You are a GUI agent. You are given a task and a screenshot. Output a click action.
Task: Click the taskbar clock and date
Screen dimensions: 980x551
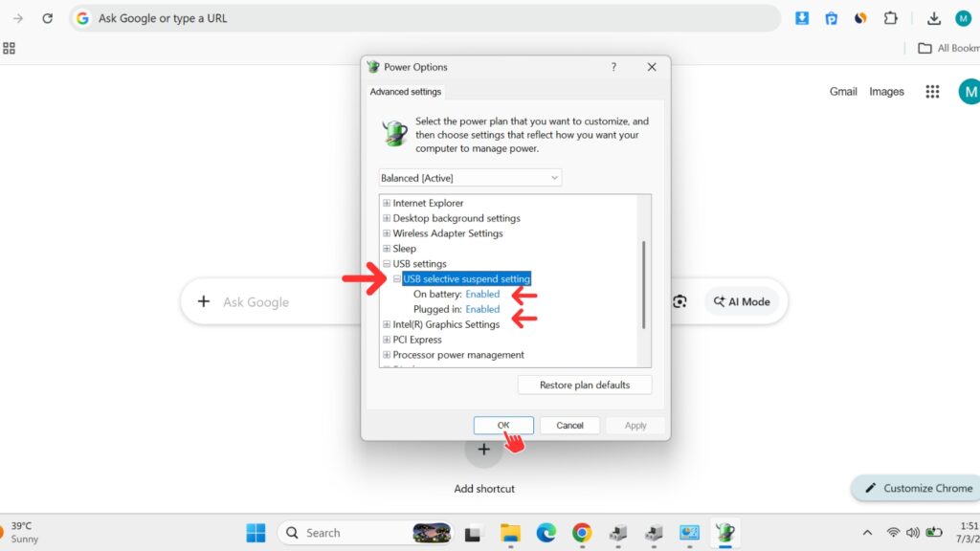point(969,532)
